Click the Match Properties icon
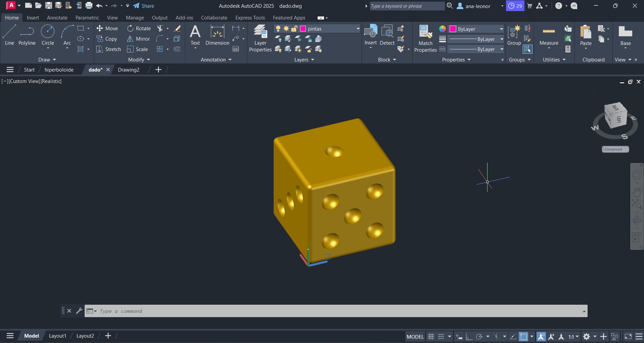644x343 pixels. pos(425,38)
